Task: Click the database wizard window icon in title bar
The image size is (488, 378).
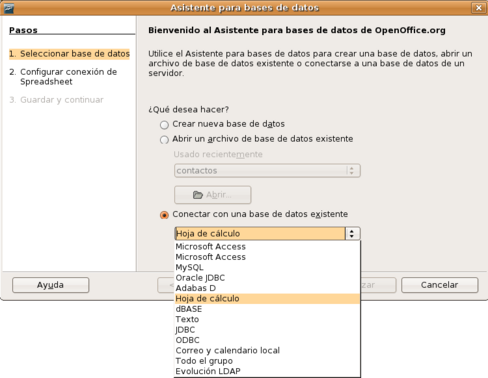Action: [9, 8]
